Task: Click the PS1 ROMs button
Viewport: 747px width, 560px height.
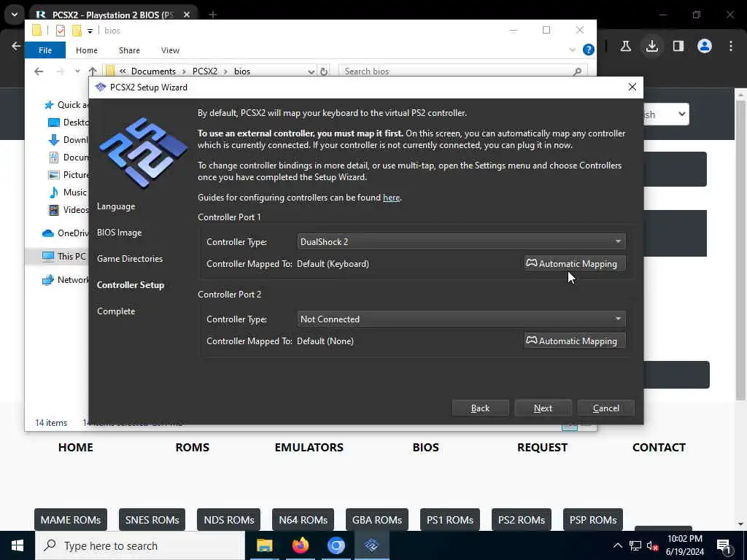Action: point(449,520)
